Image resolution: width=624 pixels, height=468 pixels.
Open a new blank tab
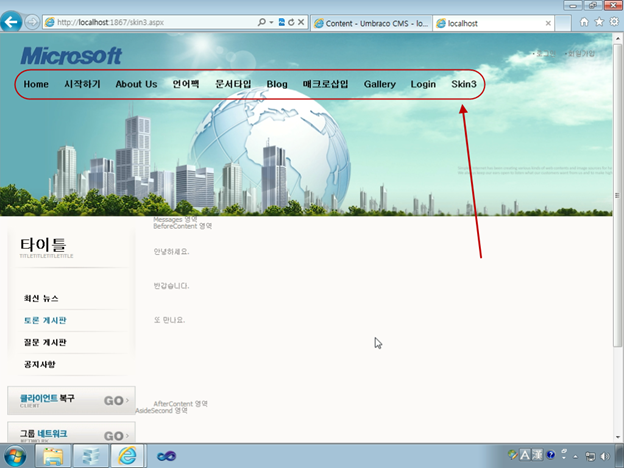point(563,23)
